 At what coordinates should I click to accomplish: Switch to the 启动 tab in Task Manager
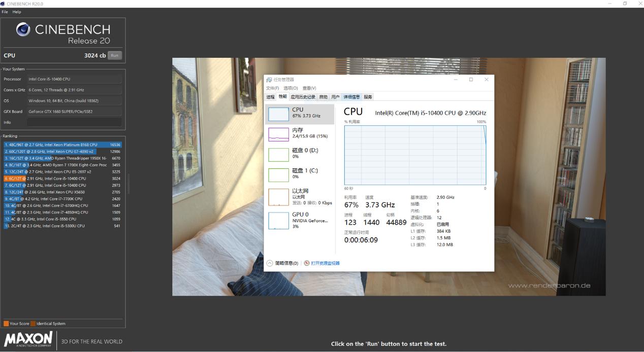coord(324,97)
